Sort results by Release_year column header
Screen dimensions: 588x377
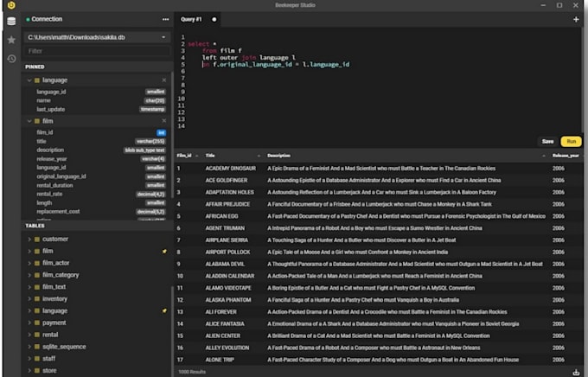click(x=566, y=156)
